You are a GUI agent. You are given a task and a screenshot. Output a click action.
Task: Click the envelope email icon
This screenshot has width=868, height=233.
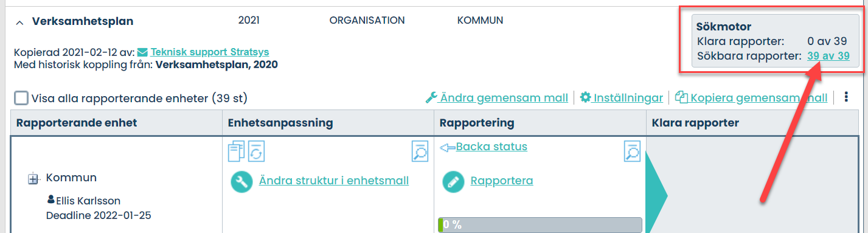143,52
